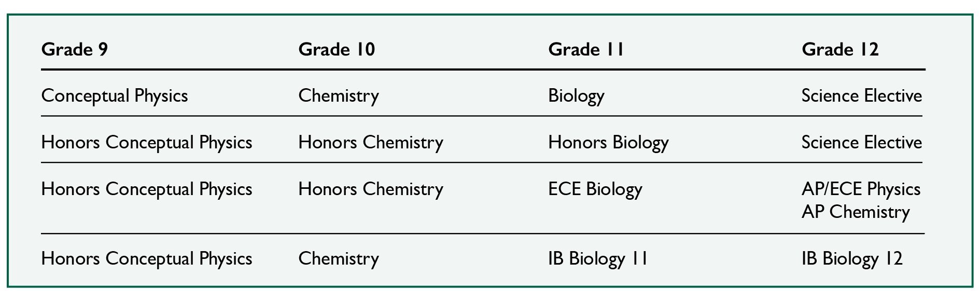The height and width of the screenshot is (303, 980).
Task: Click the Grade 9 column header
Action: (x=75, y=50)
